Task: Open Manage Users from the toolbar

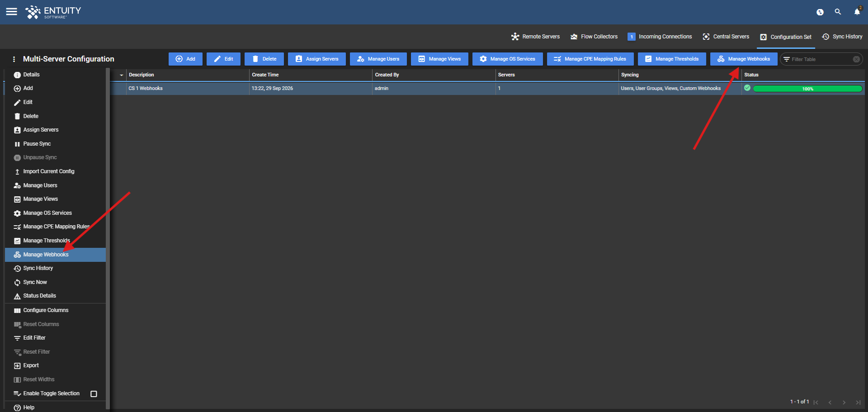Action: (378, 59)
